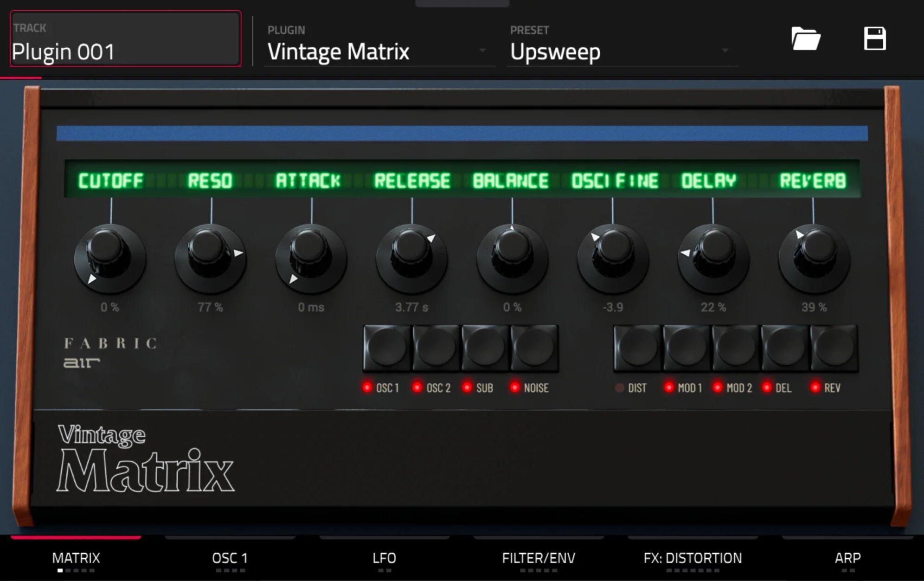Switch to the LFO tab
Screen dimensions: 924x581
point(385,558)
